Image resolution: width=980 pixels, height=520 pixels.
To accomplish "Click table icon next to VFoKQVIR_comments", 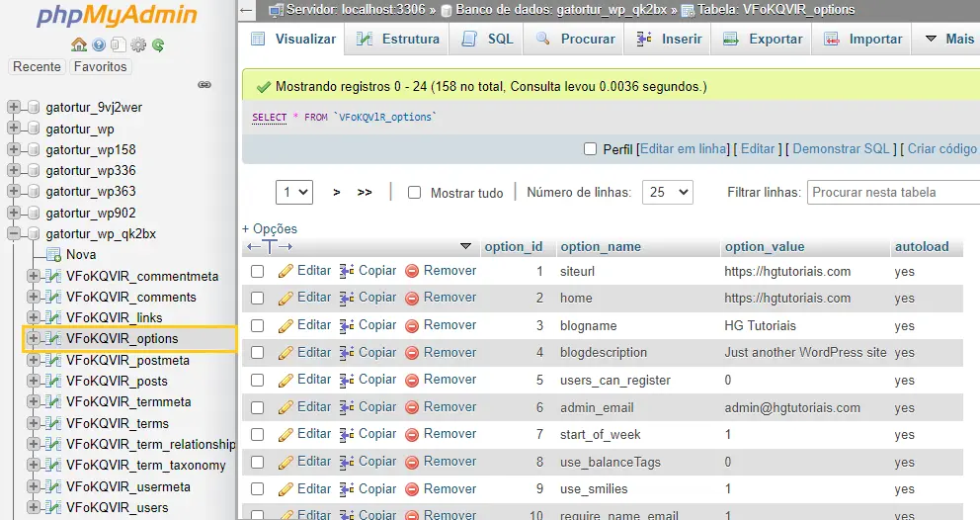I will coord(54,298).
